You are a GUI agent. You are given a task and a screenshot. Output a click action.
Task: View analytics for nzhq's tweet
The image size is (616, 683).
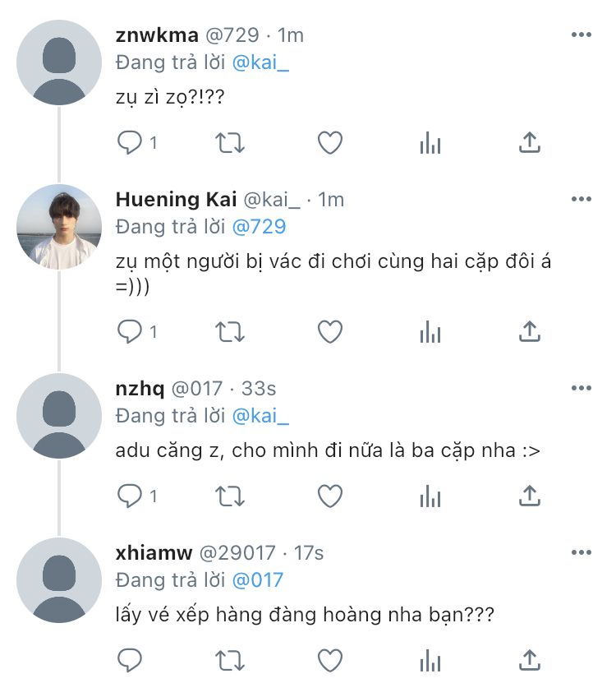point(430,496)
